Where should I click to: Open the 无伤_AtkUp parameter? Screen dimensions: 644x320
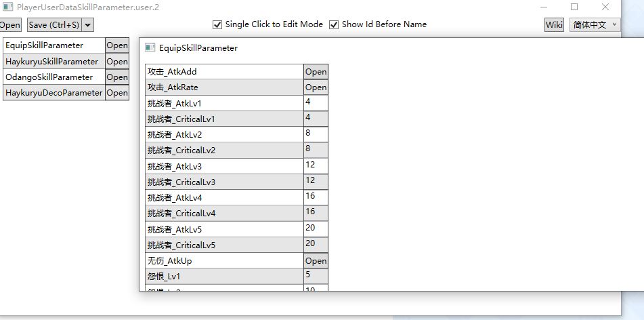click(x=316, y=261)
